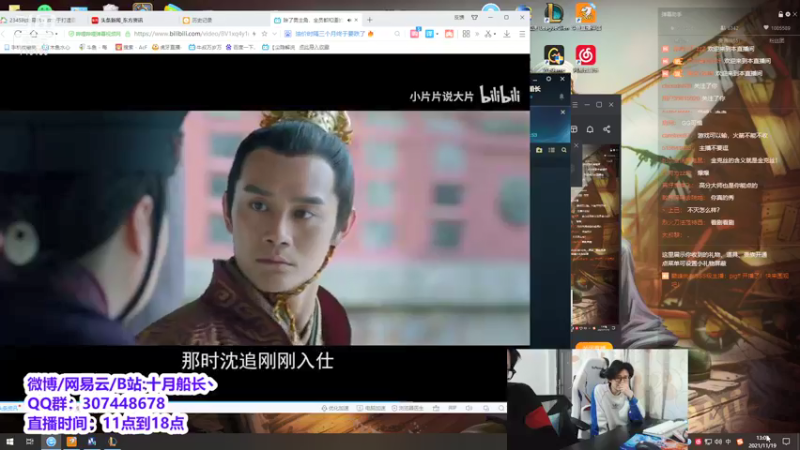Image resolution: width=800 pixels, height=450 pixels.
Task: Open the extensions grid icon
Action: 466,34
